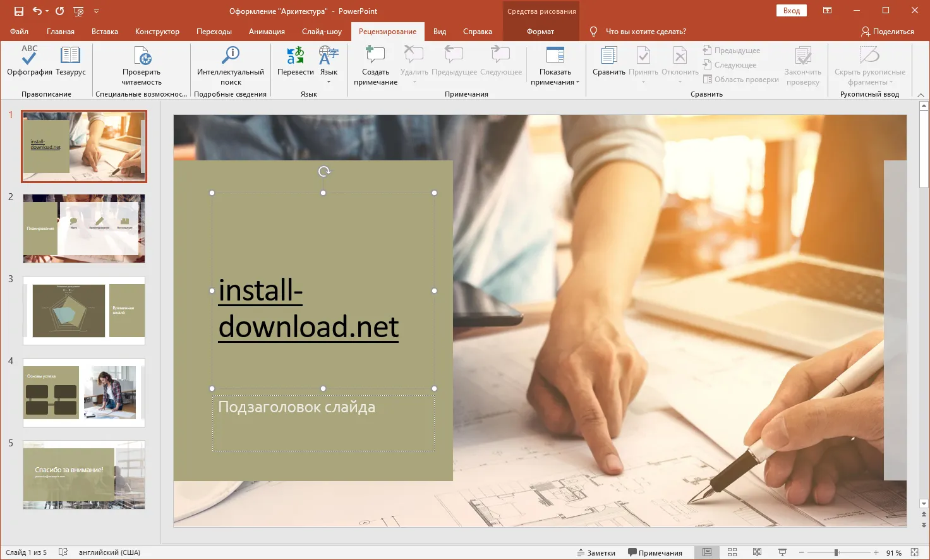Open the Design (Конструктор) tab
930x560 pixels.
point(157,32)
